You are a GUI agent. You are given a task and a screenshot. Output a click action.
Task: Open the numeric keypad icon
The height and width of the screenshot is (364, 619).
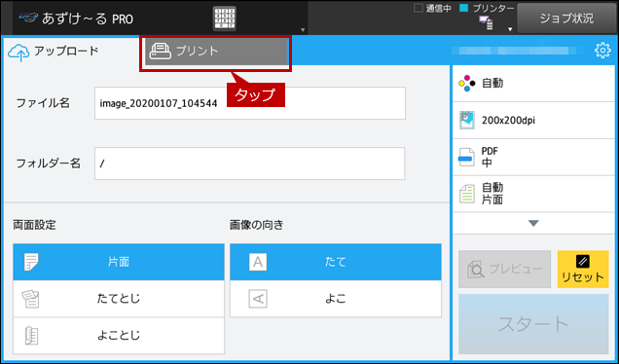tap(224, 18)
